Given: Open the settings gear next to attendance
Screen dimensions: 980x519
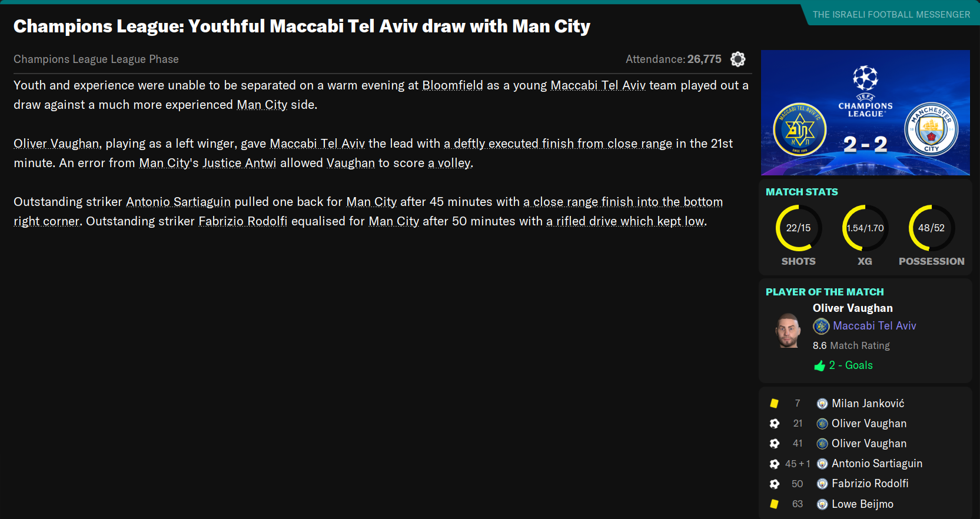Looking at the screenshot, I should pos(738,59).
